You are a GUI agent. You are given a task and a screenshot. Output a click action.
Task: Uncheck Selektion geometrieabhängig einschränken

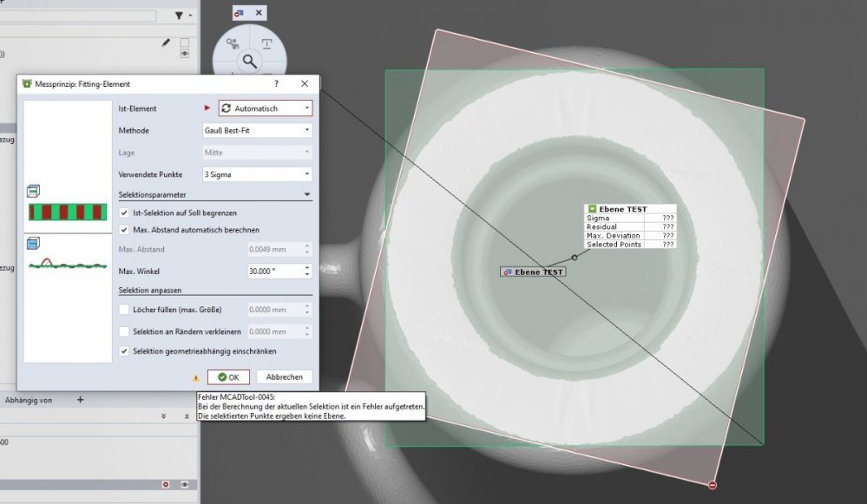coord(124,351)
